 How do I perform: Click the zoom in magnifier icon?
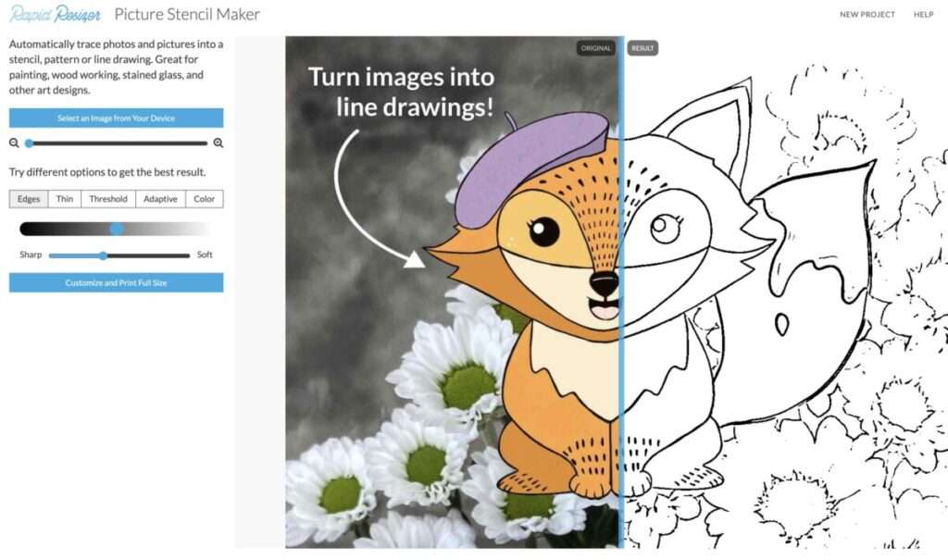click(x=218, y=143)
